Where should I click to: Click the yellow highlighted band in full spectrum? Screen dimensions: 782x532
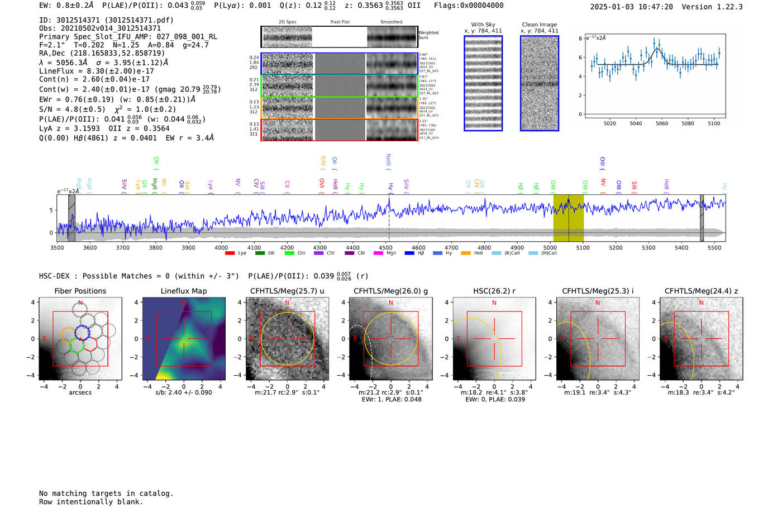[x=569, y=218]
